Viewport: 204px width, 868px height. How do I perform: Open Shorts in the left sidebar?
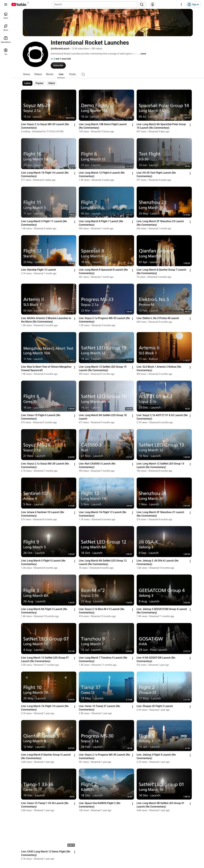coord(6,27)
